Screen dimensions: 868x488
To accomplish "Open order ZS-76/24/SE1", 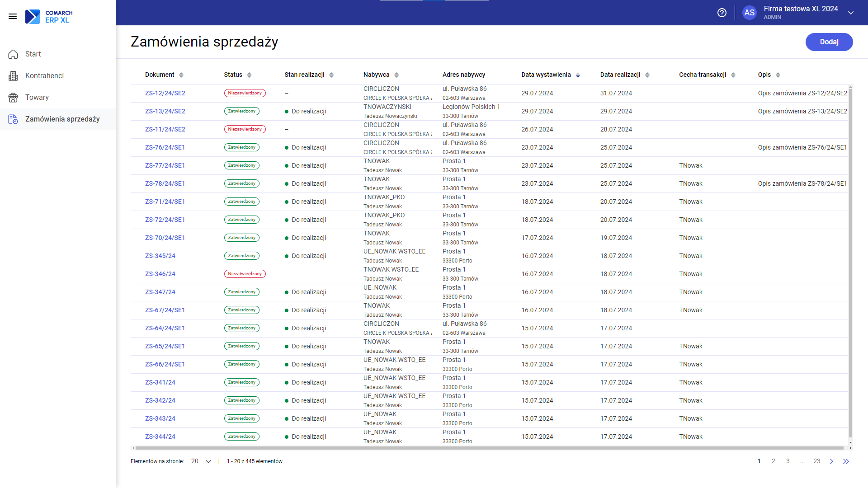I will click(165, 148).
